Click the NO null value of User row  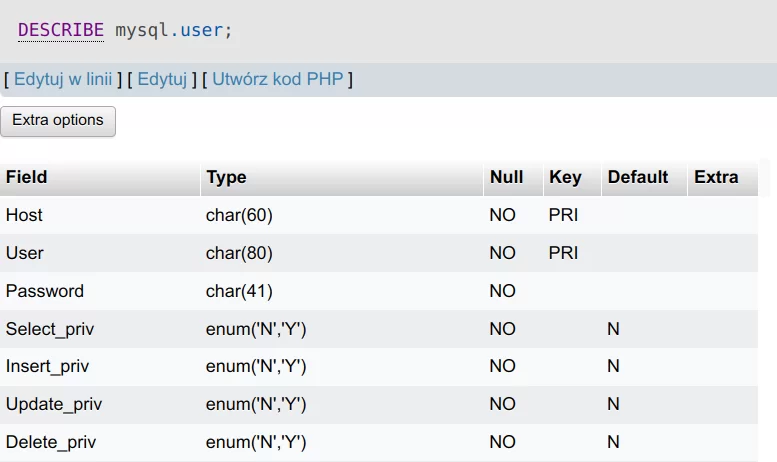[502, 253]
